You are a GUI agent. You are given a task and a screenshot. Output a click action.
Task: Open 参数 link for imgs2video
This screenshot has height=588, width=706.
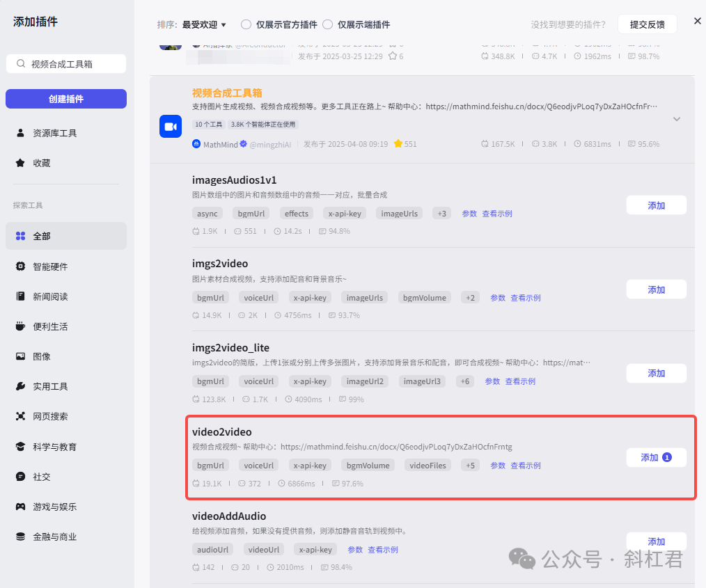point(498,297)
